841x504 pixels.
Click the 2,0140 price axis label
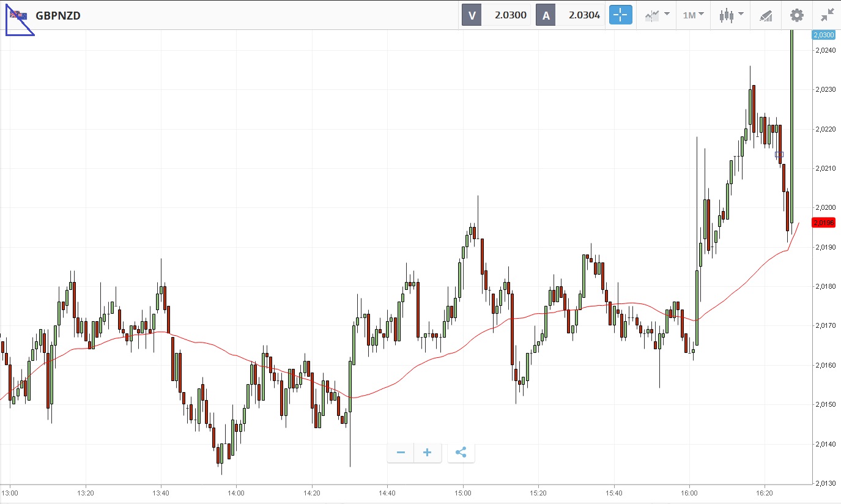[x=825, y=444]
